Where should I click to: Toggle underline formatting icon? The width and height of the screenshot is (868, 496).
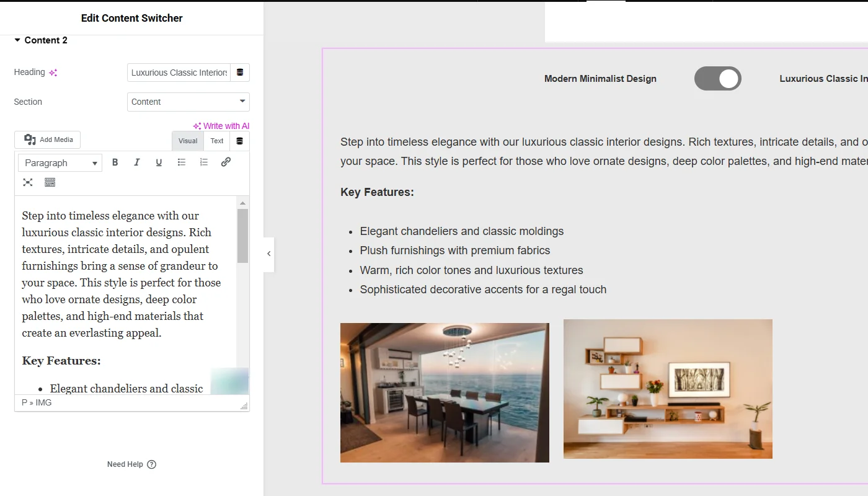pos(159,162)
